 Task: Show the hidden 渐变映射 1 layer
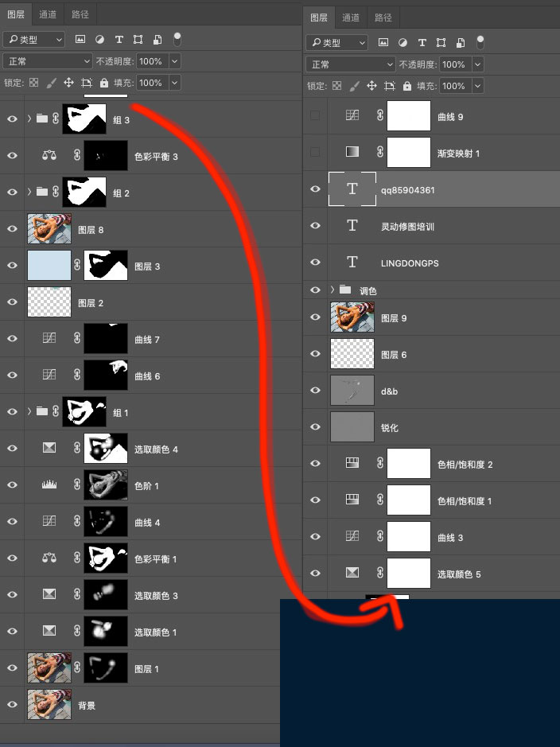point(315,152)
